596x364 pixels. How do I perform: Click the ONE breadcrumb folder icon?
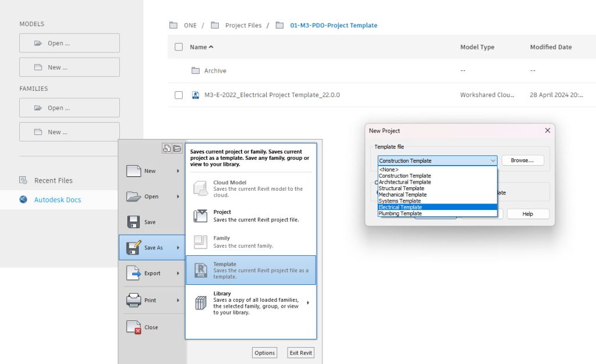[x=173, y=25]
